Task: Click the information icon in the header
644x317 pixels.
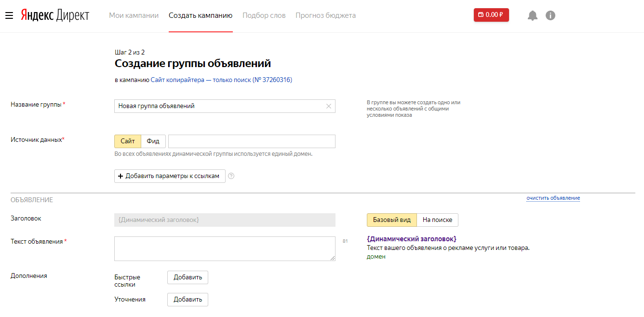Action: 550,15
